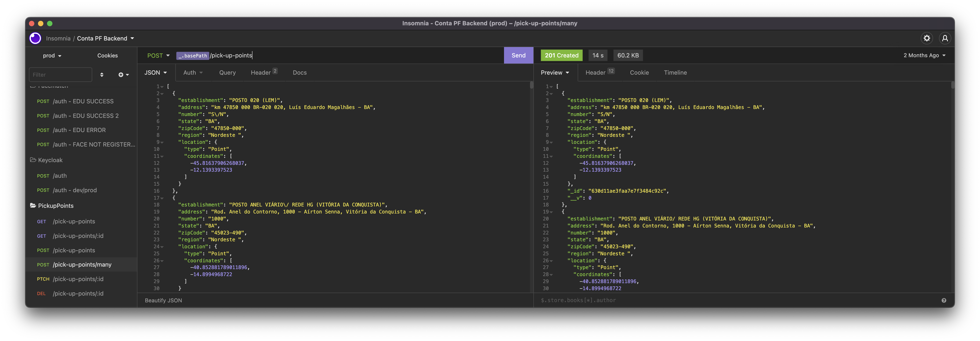Click the sort requests arrows icon
Viewport: 980px width, 341px height.
[x=101, y=75]
